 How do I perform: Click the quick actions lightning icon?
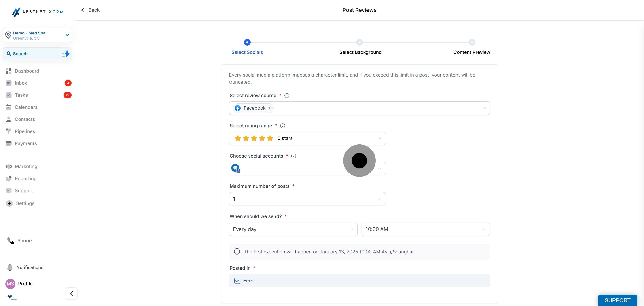[x=66, y=53]
